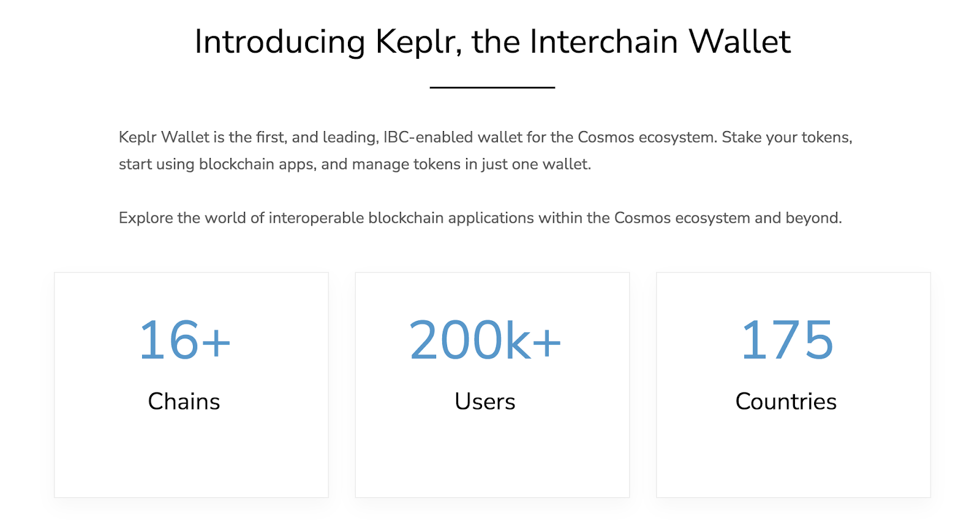Screen dimensions: 980x521
Task: Click the 'Countries' label
Action: [x=786, y=402]
